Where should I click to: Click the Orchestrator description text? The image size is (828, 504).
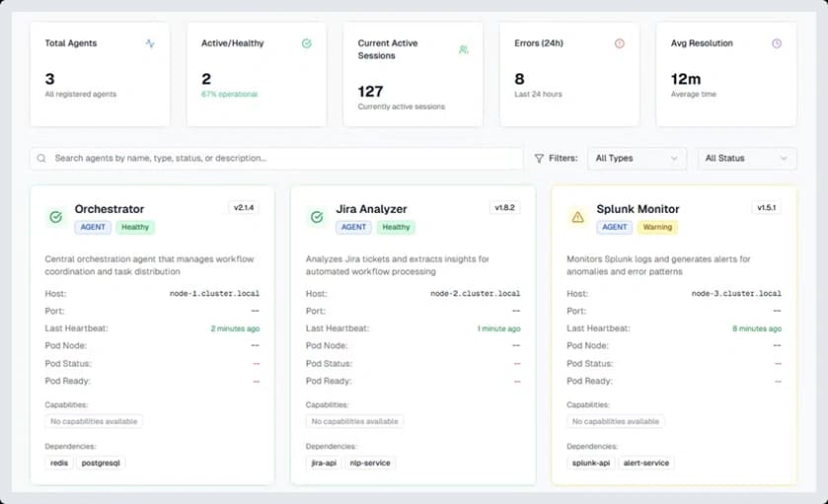point(149,265)
